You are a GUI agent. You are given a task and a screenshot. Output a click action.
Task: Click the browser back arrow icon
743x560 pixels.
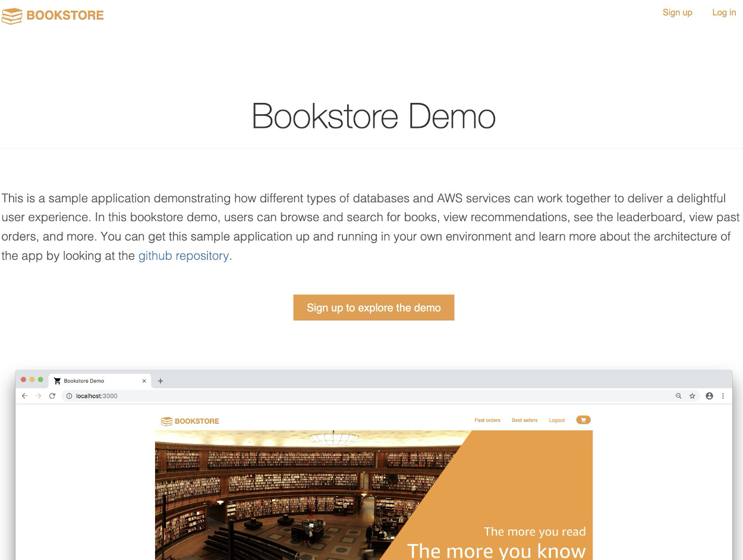24,396
